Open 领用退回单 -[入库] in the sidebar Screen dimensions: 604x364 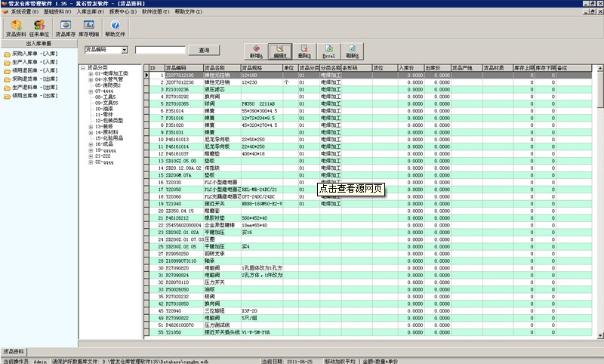pyautogui.click(x=31, y=70)
